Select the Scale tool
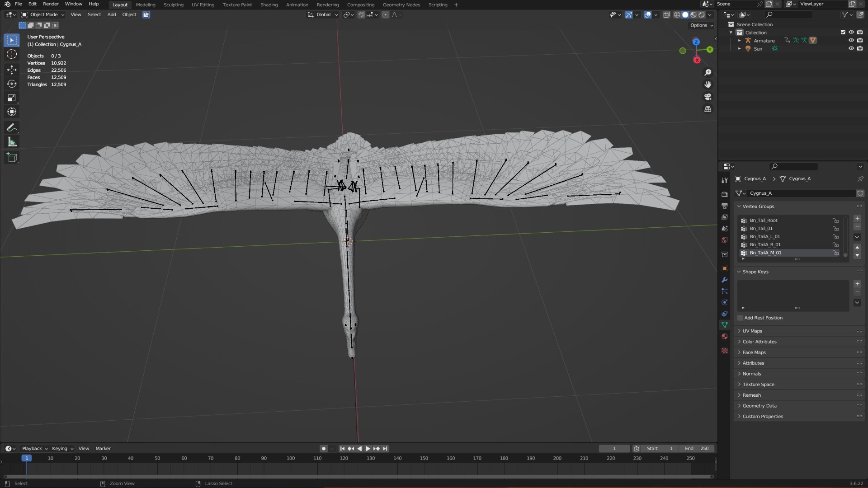The height and width of the screenshot is (488, 868). point(12,98)
